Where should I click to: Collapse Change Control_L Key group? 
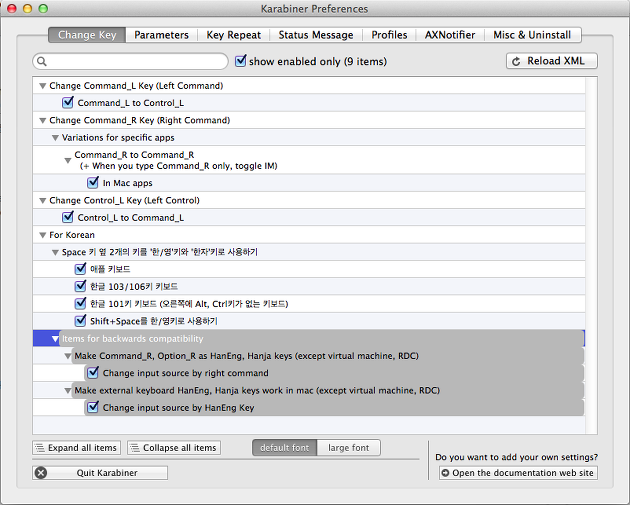(43, 200)
